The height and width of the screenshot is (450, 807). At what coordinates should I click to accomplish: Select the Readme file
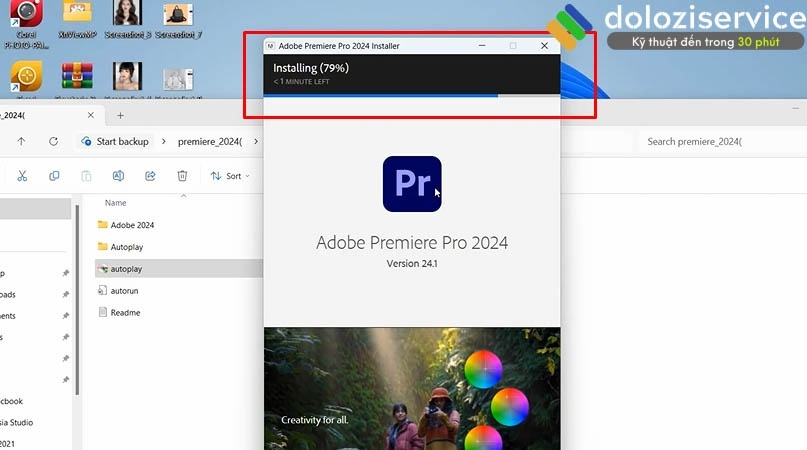tap(125, 313)
